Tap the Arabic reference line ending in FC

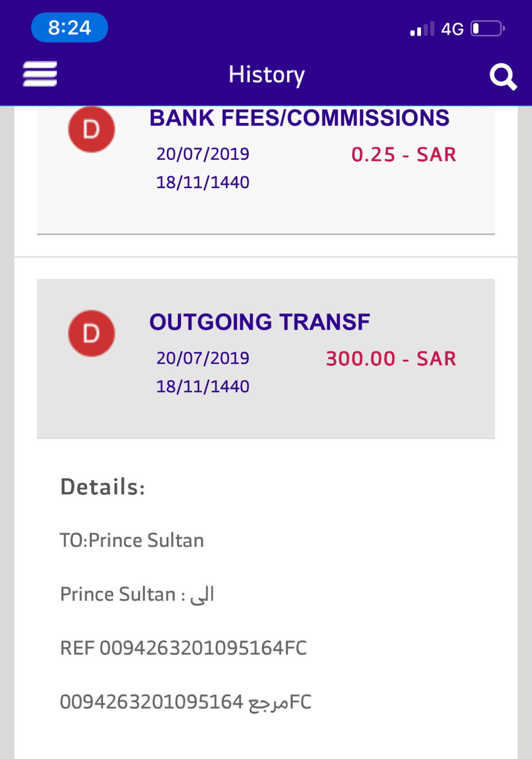[x=185, y=702]
